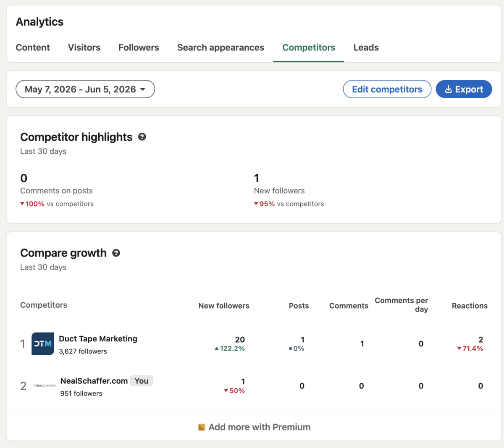The height and width of the screenshot is (448, 504).
Task: Open the date range dropdown
Action: tap(85, 89)
